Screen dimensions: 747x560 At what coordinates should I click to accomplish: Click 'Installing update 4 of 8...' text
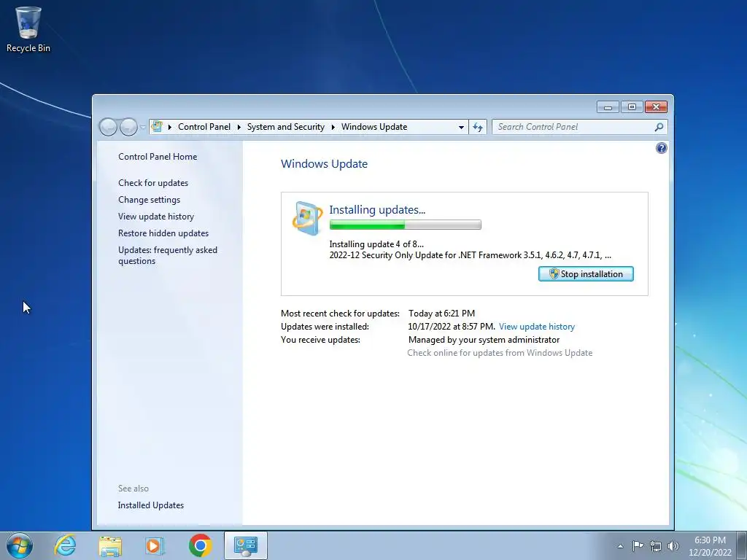tap(376, 244)
